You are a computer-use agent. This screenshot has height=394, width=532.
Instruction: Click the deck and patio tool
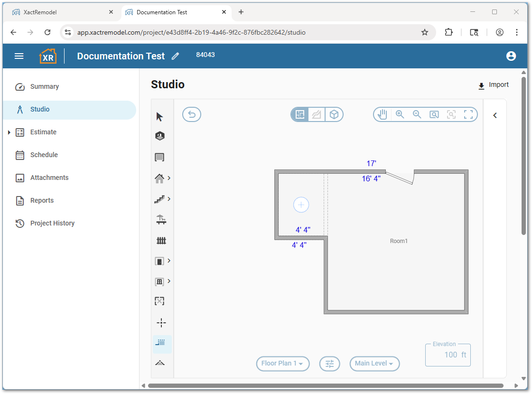(x=161, y=219)
